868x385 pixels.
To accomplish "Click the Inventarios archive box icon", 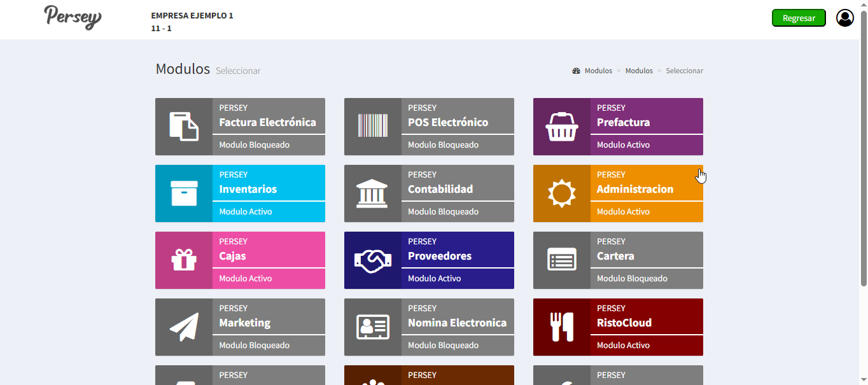I will coord(183,193).
